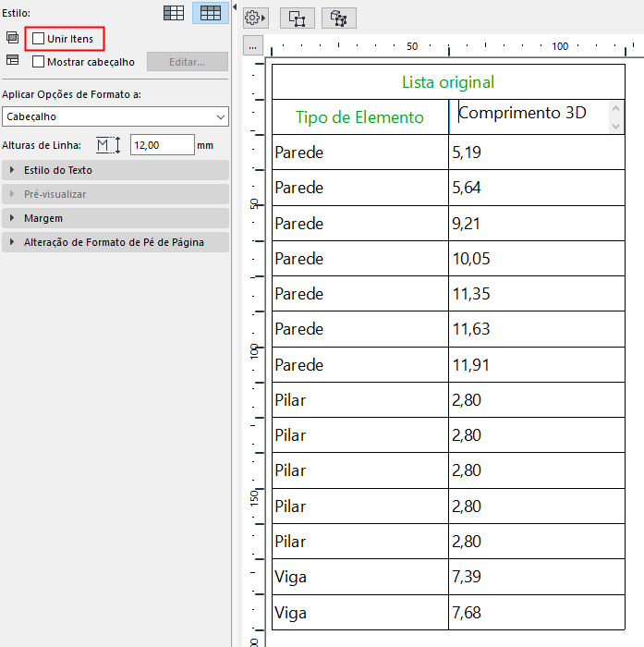Click the Parede cell in the 10,05 row

click(360, 259)
